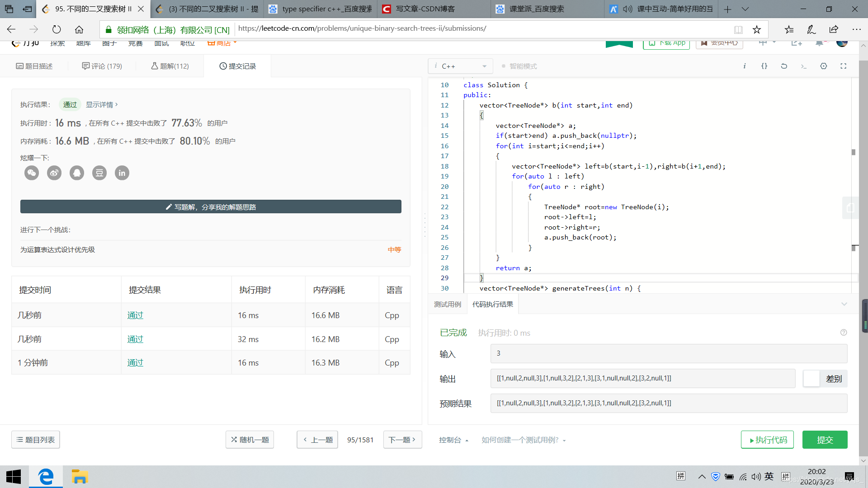This screenshot has width=868, height=488.
Task: Click the page vertical scrollbar
Action: pyautogui.click(x=863, y=253)
